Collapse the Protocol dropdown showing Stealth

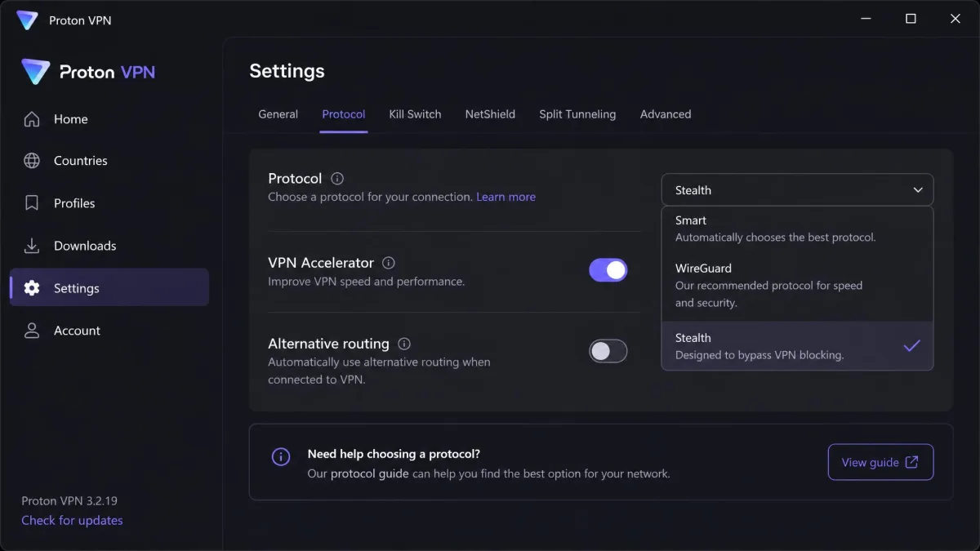[x=797, y=190]
